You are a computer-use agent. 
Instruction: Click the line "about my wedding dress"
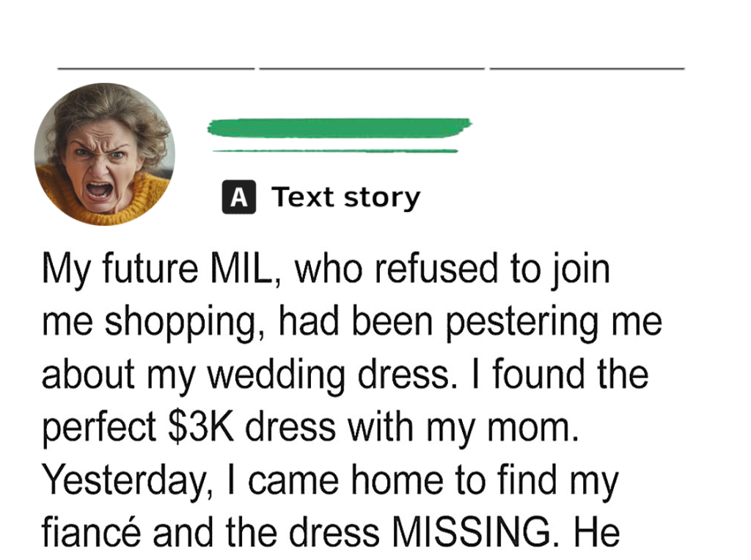[x=345, y=375]
